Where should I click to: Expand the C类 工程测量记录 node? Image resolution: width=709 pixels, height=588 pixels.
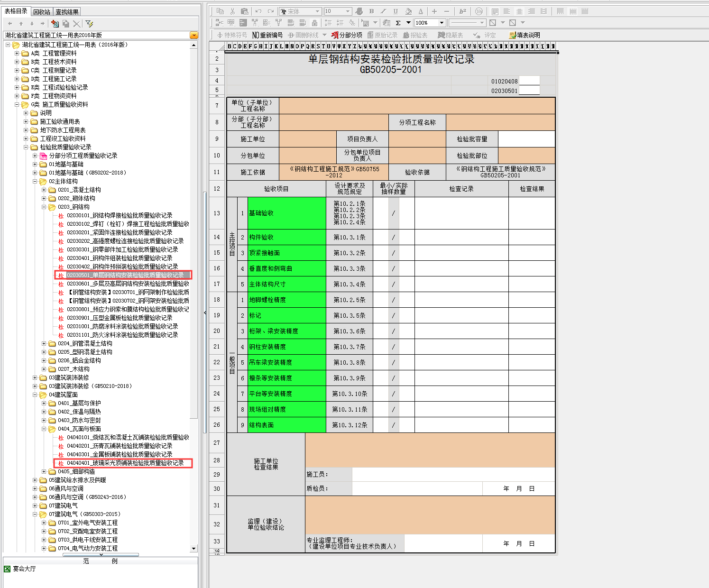pos(17,70)
